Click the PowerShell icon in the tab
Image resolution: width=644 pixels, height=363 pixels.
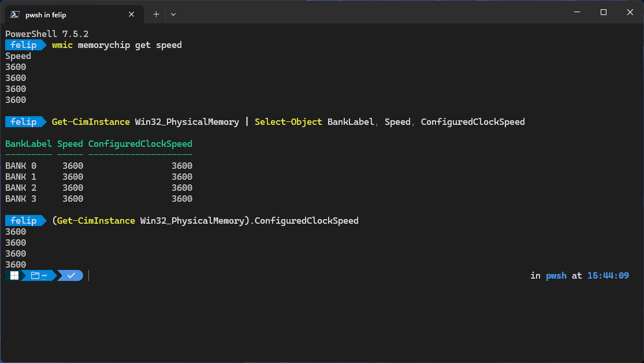coord(15,14)
